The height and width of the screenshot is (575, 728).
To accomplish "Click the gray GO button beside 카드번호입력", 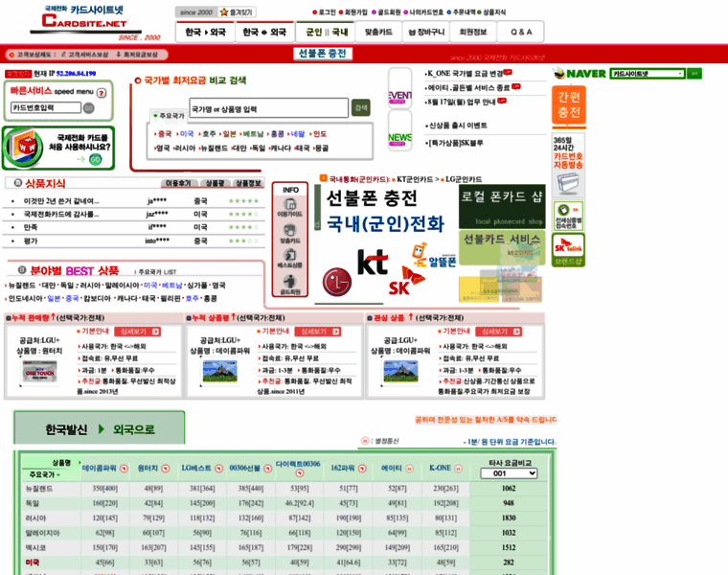I will pyautogui.click(x=89, y=107).
